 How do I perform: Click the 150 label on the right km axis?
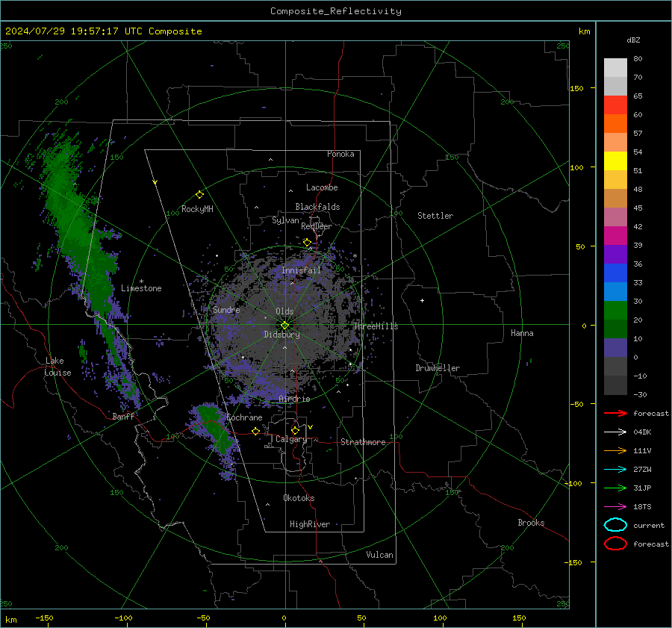point(577,88)
